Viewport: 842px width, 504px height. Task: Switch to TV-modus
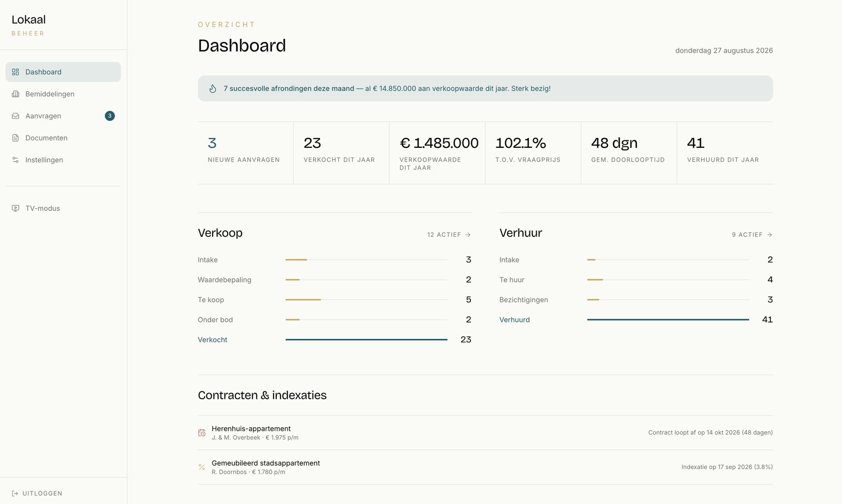[63, 208]
